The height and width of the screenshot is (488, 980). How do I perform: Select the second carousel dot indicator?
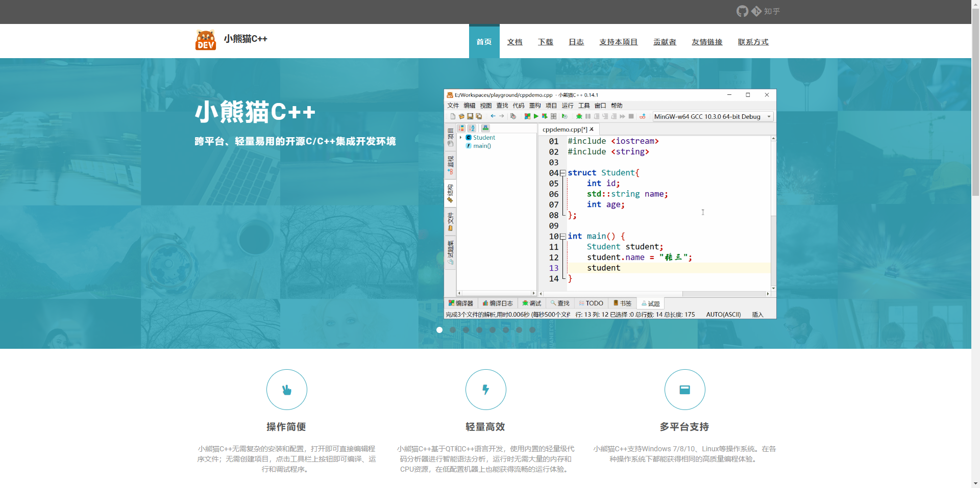(x=453, y=330)
